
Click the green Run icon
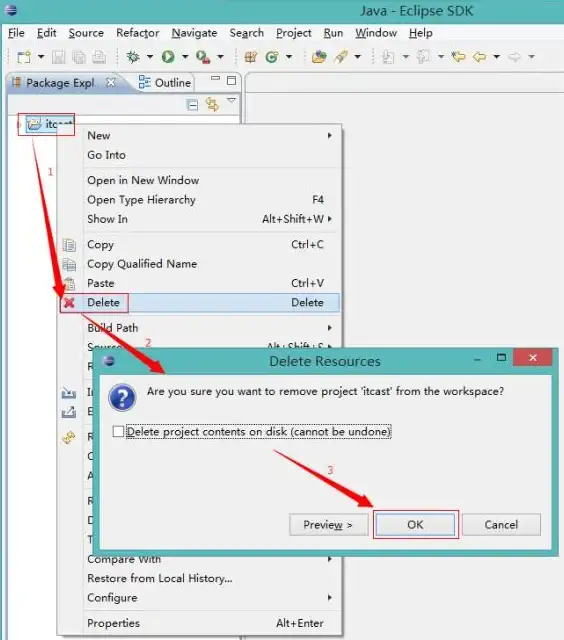[x=168, y=57]
